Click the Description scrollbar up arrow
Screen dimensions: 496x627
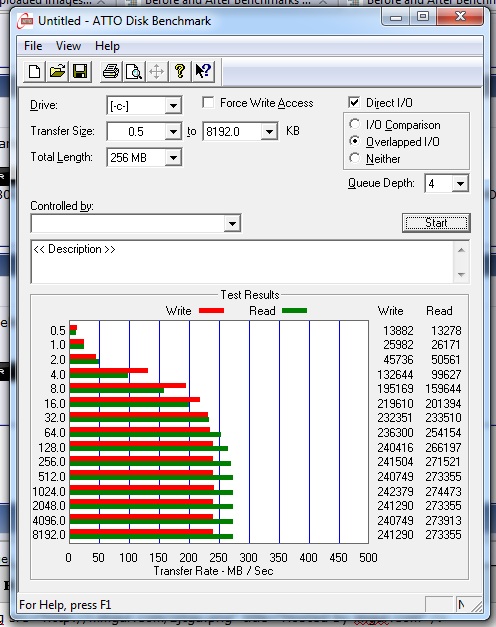point(461,250)
